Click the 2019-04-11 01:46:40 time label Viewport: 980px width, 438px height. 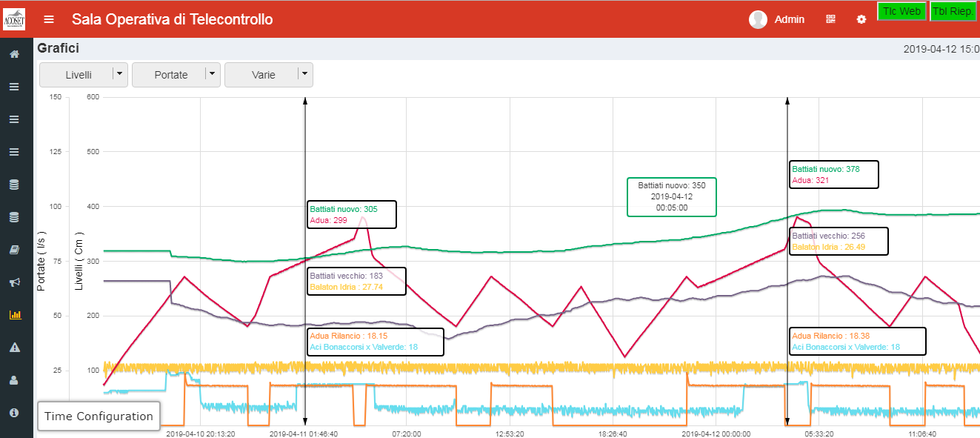(x=304, y=434)
